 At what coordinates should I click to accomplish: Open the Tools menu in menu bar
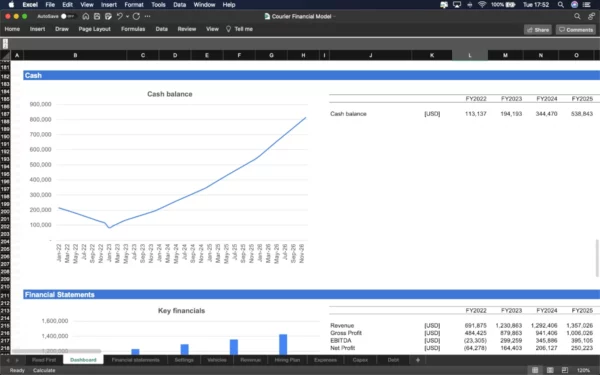pos(158,5)
